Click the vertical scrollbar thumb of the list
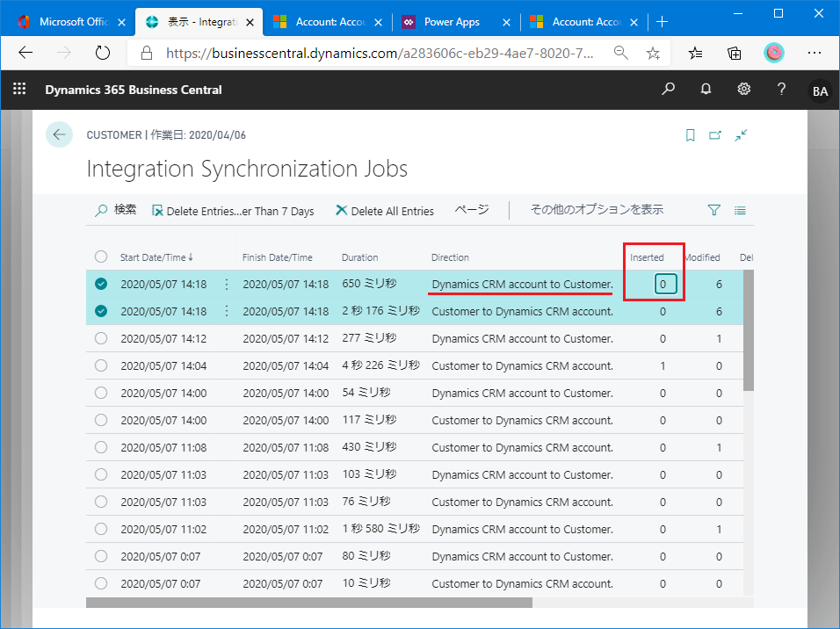The image size is (840, 629). [749, 330]
